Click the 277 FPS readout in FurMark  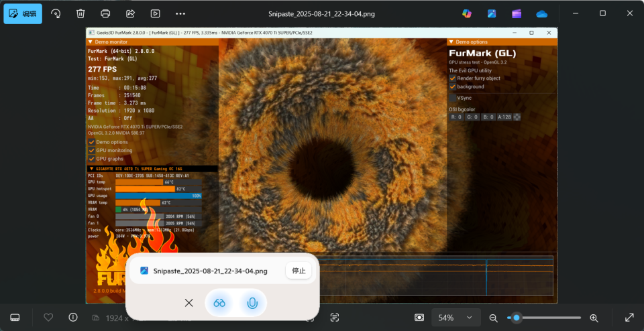coord(102,69)
